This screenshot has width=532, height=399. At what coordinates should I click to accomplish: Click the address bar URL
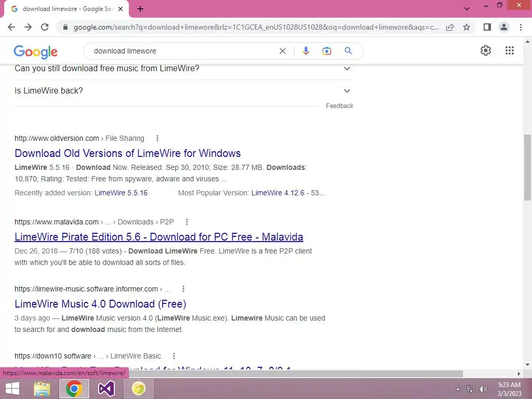(x=256, y=27)
